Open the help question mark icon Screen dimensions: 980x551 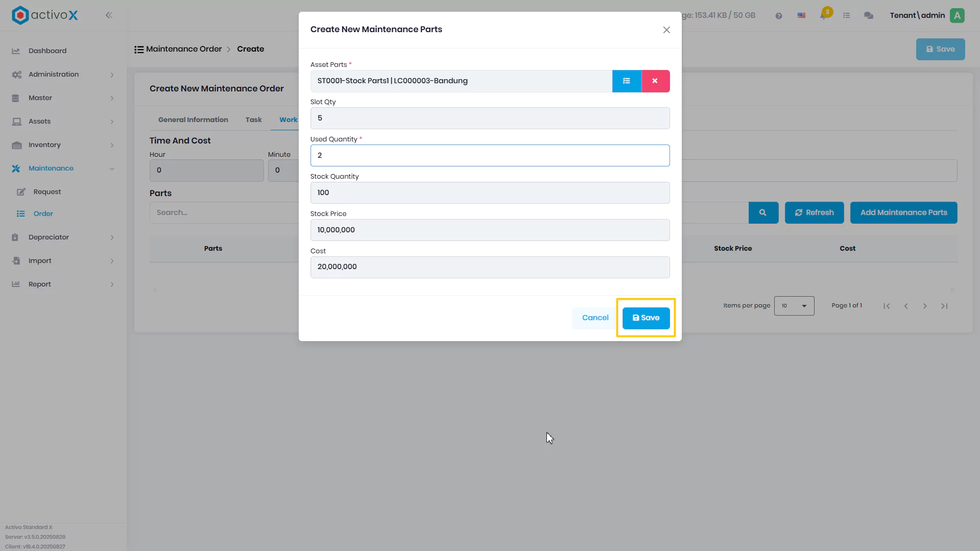tap(778, 16)
